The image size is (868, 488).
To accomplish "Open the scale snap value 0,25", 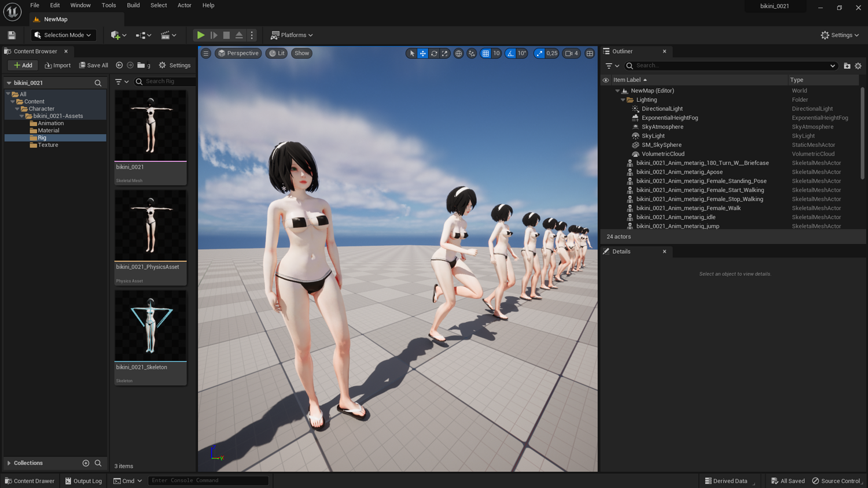I will (x=552, y=53).
